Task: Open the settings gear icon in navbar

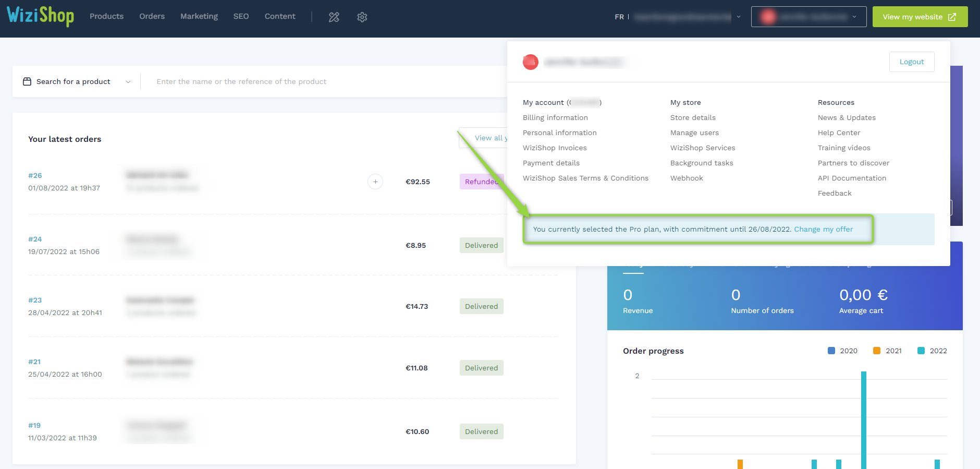Action: tap(362, 17)
